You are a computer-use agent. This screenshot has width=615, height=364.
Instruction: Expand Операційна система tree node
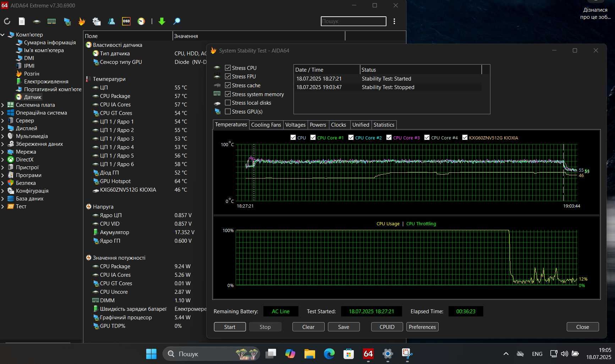tap(3, 112)
